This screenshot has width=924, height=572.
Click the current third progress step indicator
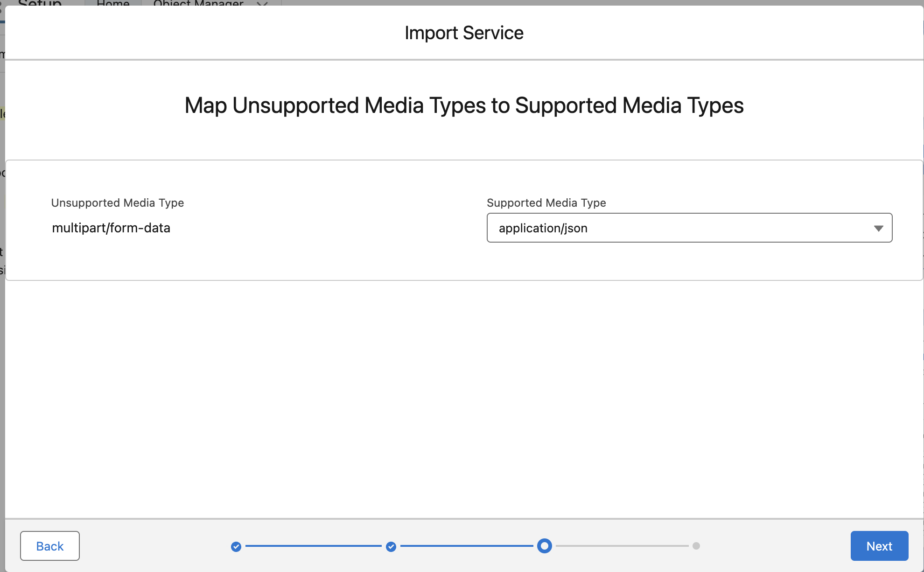click(x=544, y=546)
